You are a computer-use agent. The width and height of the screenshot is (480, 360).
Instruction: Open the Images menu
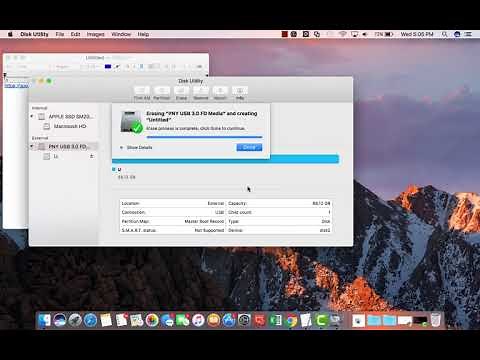(95, 34)
